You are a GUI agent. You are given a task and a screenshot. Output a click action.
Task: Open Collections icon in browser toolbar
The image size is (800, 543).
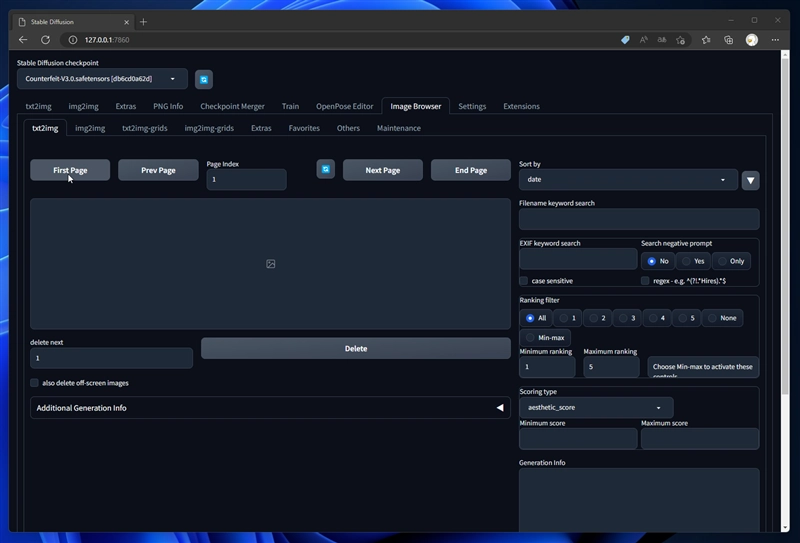(729, 40)
